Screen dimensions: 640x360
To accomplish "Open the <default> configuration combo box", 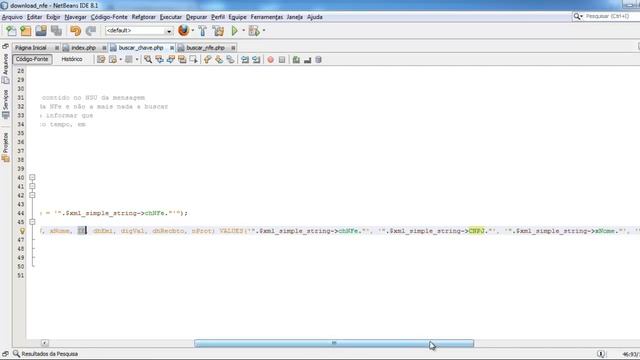I will [139, 31].
